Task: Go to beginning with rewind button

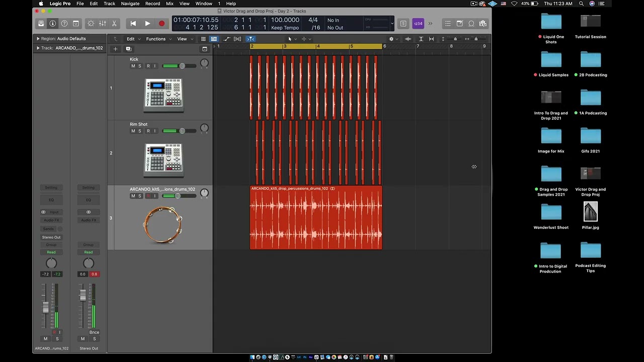Action: click(x=133, y=24)
